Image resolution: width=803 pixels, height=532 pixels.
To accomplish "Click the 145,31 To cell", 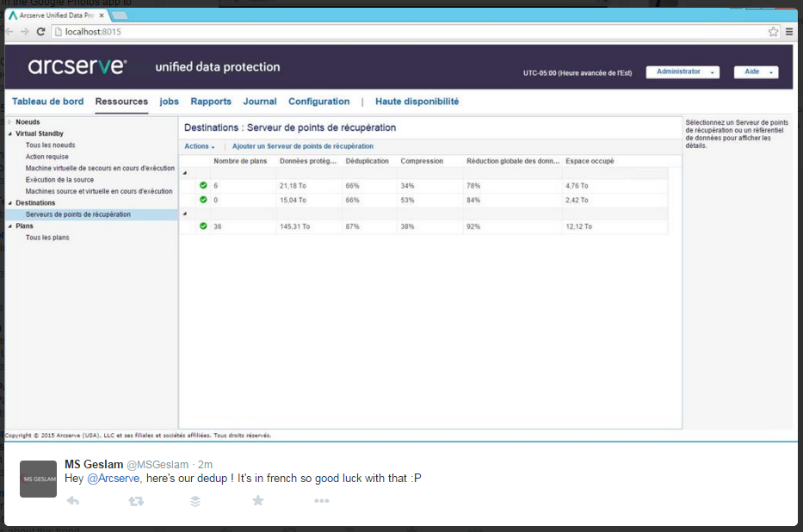I will pyautogui.click(x=294, y=226).
